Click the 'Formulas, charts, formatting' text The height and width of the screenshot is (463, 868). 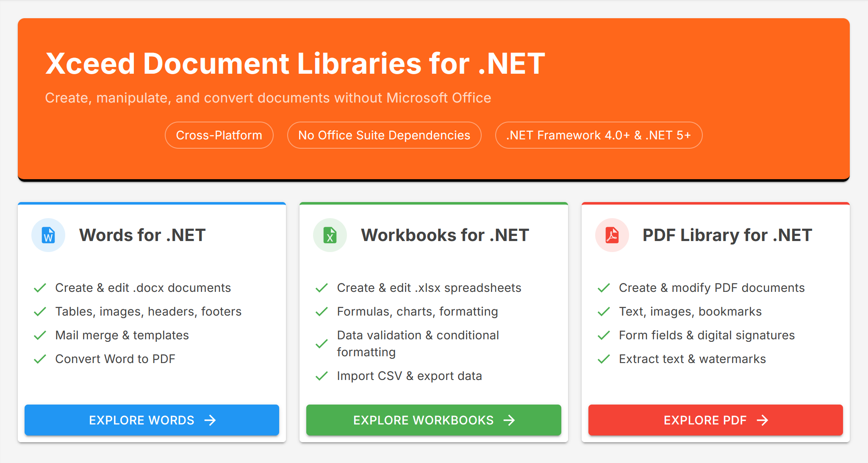(x=418, y=312)
